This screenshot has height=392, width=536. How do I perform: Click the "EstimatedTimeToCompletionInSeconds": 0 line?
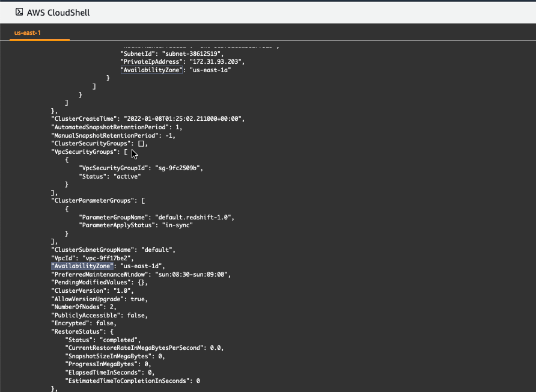click(x=133, y=381)
